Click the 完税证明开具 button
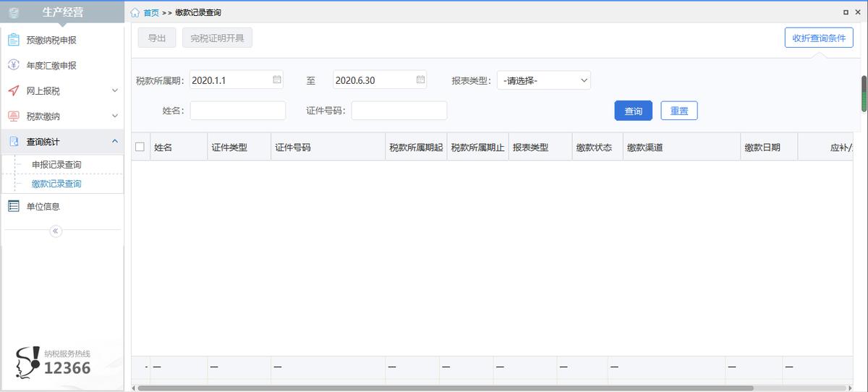Viewport: 868px width, 392px height. [x=217, y=38]
